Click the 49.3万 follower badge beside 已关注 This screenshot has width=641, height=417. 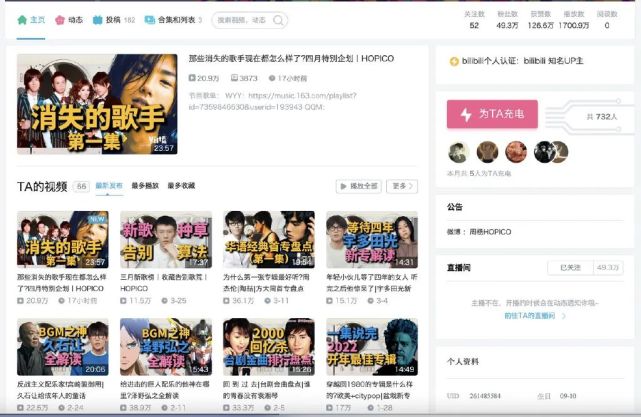click(608, 268)
